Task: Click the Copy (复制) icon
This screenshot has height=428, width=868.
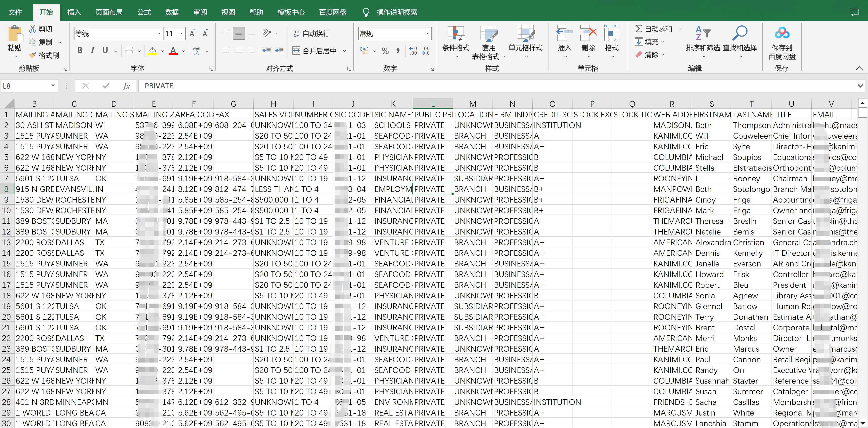Action: click(33, 42)
